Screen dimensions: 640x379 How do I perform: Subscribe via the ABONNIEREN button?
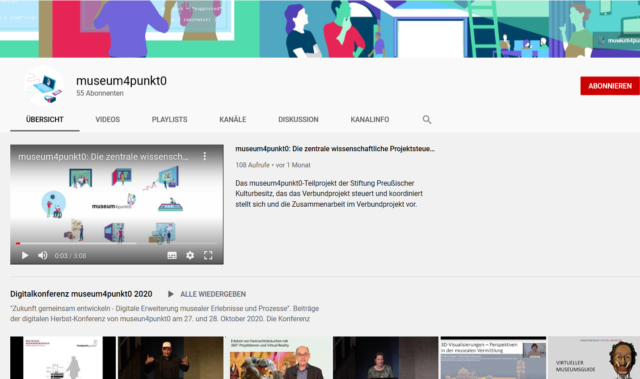610,86
